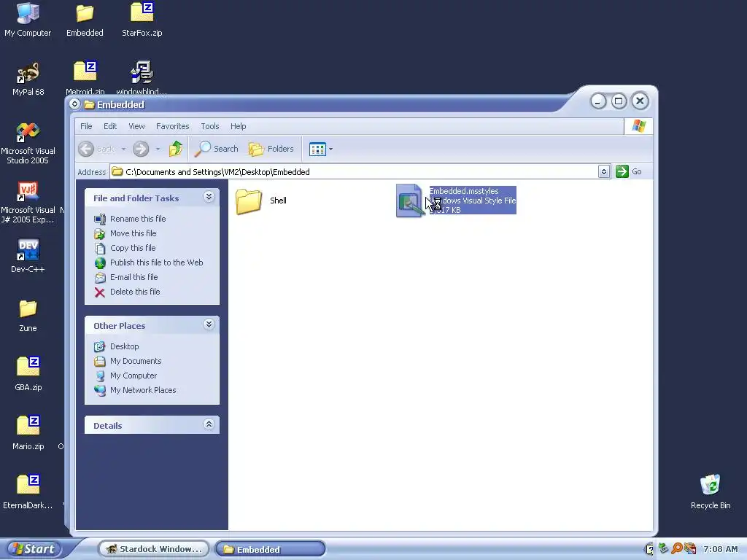747x560 pixels.
Task: Select the Shell folder
Action: (x=249, y=201)
